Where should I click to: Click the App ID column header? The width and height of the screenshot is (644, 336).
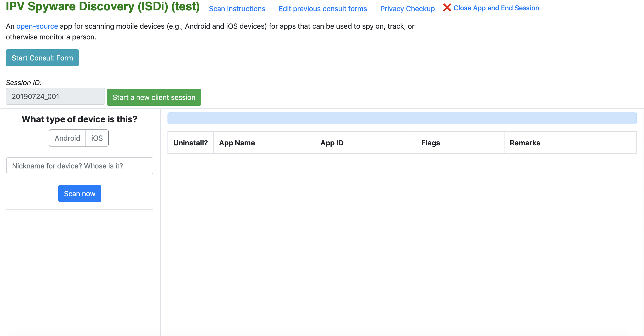click(332, 143)
